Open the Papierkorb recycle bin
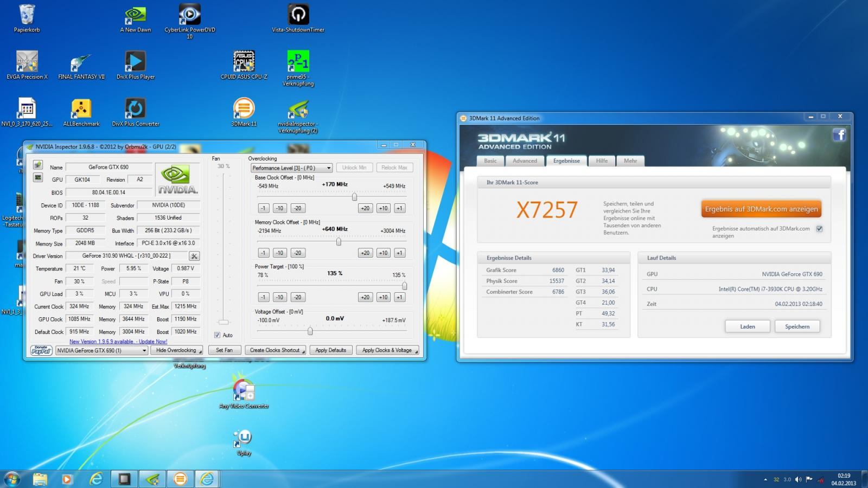Viewport: 868px width, 488px height. pyautogui.click(x=27, y=15)
